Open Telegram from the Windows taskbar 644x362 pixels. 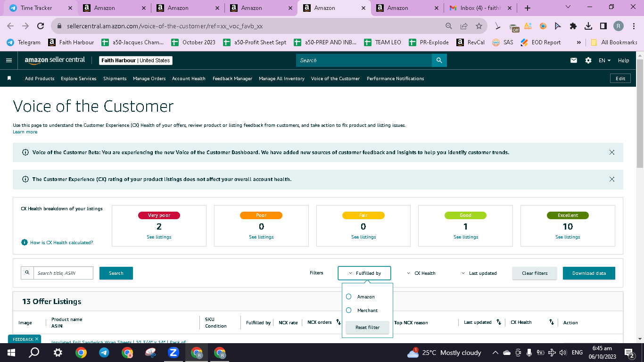[x=104, y=353]
